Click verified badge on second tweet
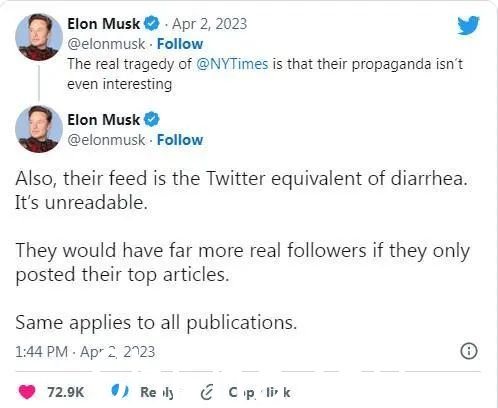 pyautogui.click(x=152, y=120)
